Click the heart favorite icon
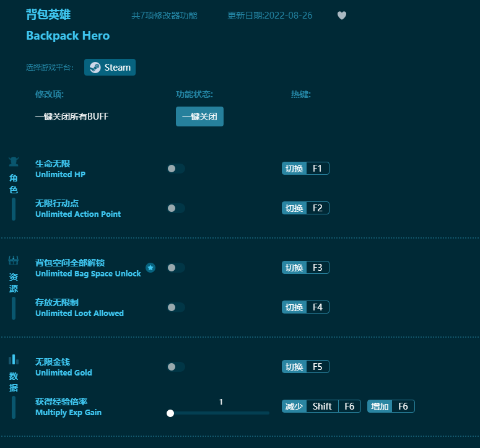480x448 pixels. tap(342, 15)
